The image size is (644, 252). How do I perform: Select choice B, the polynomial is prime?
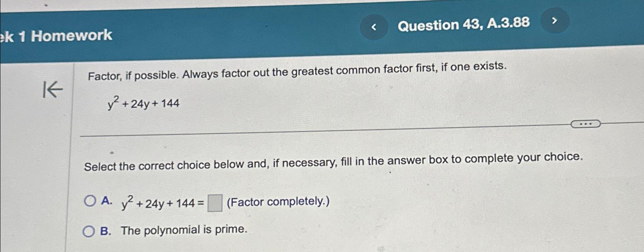(x=90, y=230)
